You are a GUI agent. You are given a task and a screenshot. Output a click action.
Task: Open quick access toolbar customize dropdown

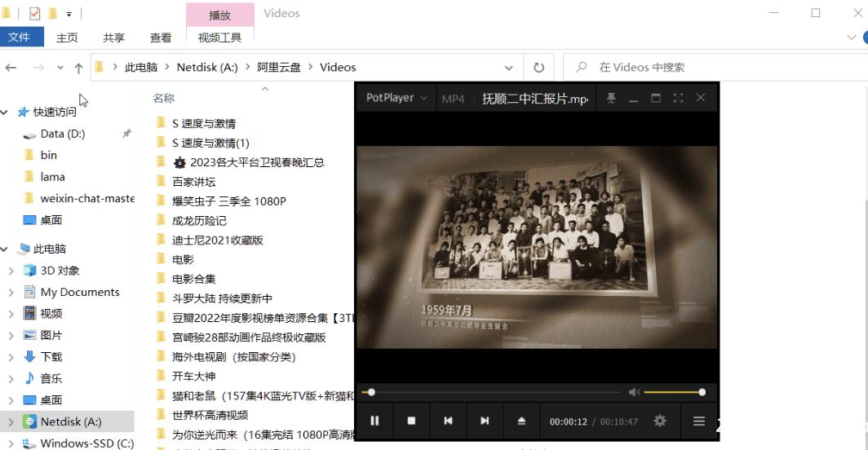(69, 14)
